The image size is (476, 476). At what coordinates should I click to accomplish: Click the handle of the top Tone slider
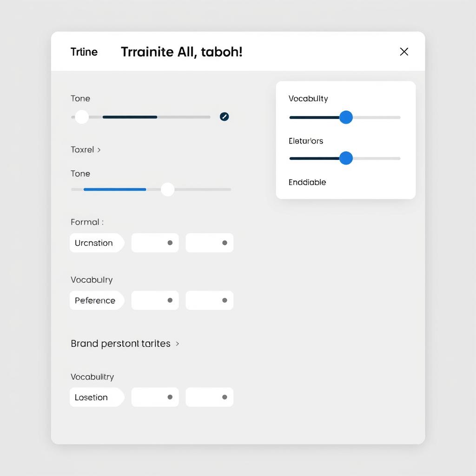coord(81,117)
